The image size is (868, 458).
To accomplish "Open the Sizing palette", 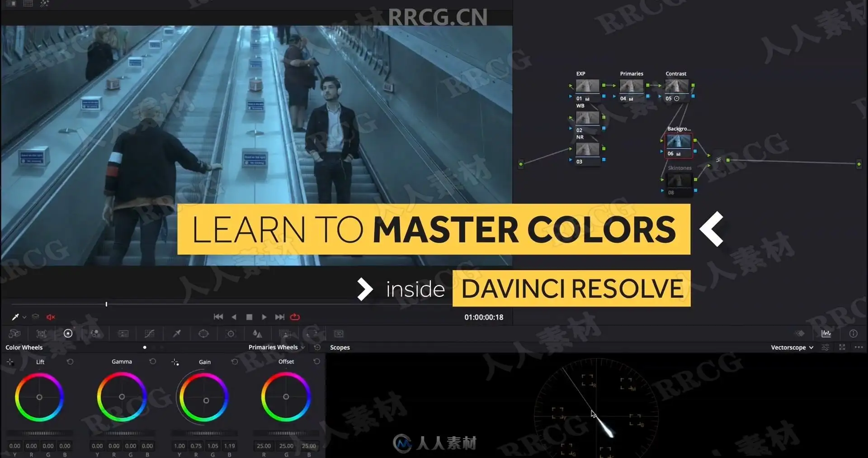I will [x=311, y=334].
